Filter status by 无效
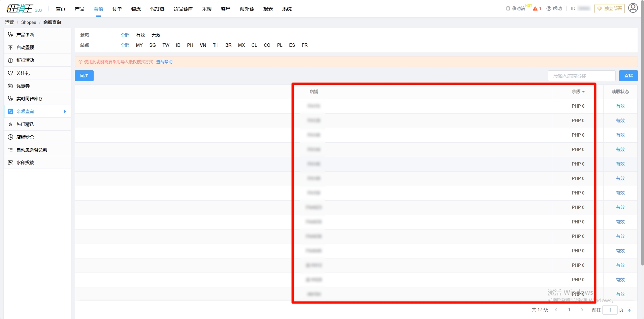Image resolution: width=644 pixels, height=319 pixels. pyautogui.click(x=156, y=35)
